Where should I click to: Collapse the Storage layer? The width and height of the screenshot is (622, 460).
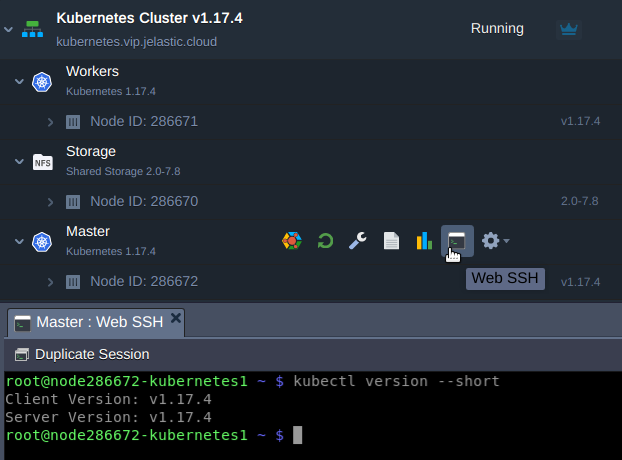[19, 161]
